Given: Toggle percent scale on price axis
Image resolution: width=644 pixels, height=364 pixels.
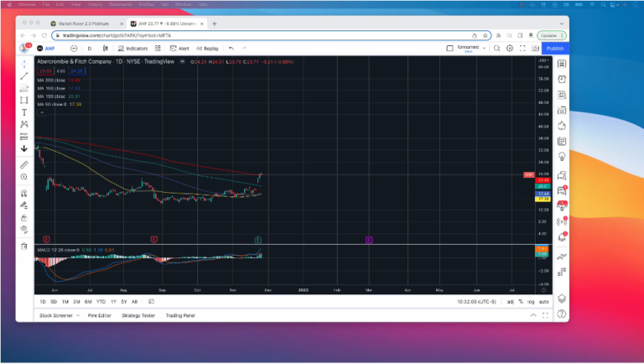Looking at the screenshot, I should (521, 301).
